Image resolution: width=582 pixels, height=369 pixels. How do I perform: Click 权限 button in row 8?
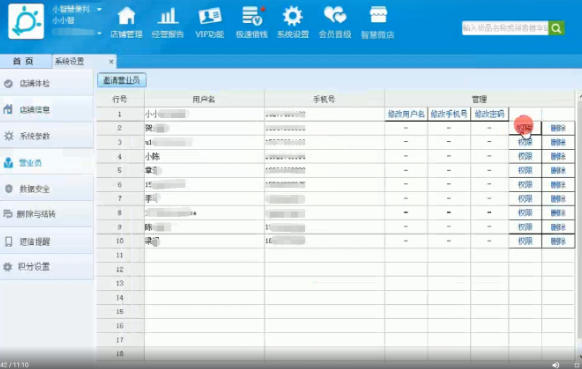click(525, 213)
